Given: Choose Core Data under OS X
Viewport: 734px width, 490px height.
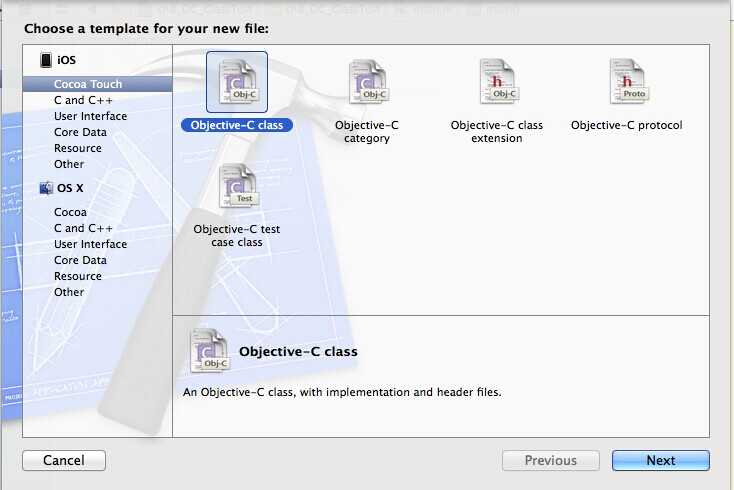Looking at the screenshot, I should [x=80, y=260].
